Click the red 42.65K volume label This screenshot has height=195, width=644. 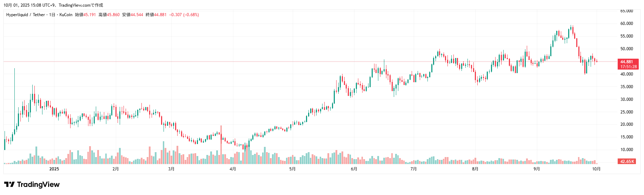point(627,162)
